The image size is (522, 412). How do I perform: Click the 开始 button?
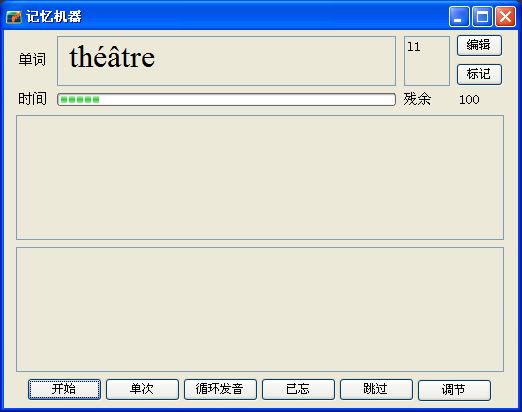point(64,389)
